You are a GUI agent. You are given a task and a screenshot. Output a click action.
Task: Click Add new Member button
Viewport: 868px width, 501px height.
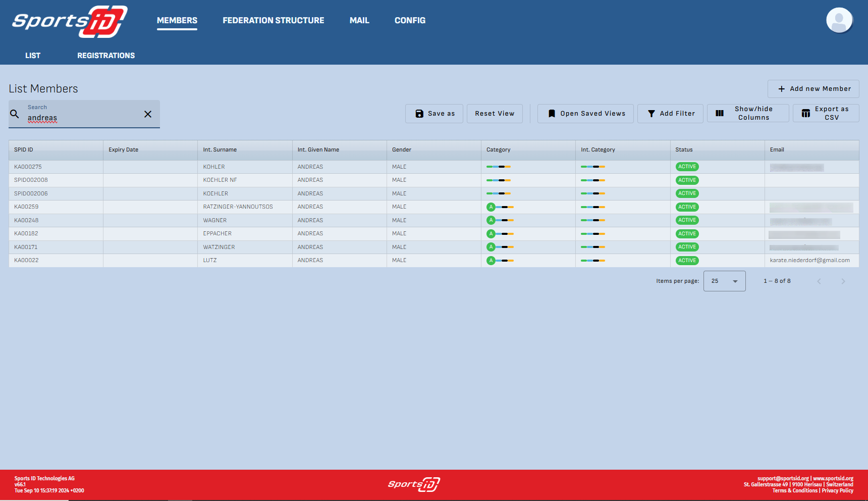coord(813,89)
